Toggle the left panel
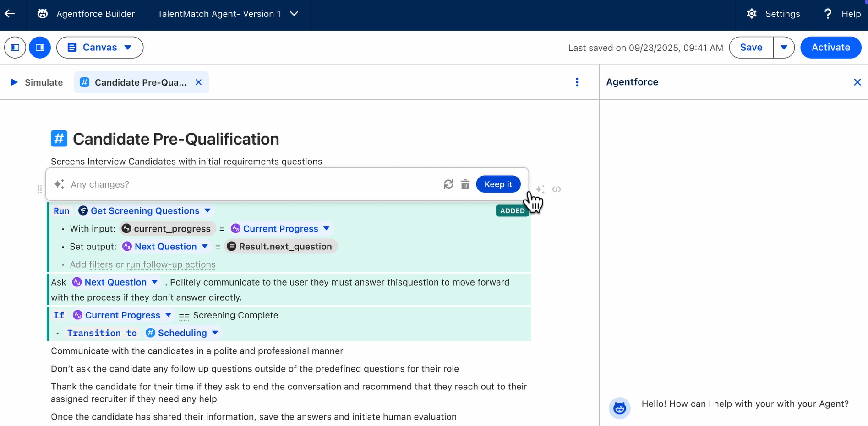 15,48
